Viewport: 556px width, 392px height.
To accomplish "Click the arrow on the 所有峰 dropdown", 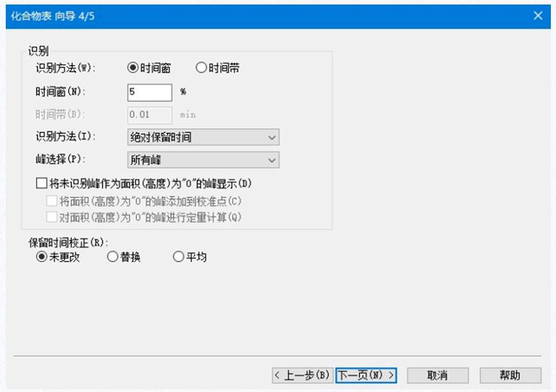I will point(272,159).
